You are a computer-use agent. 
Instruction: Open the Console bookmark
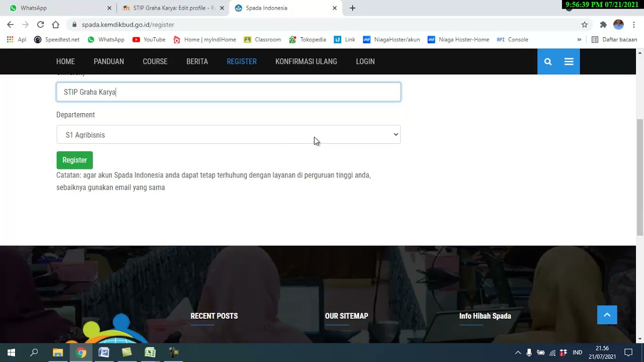[512, 39]
